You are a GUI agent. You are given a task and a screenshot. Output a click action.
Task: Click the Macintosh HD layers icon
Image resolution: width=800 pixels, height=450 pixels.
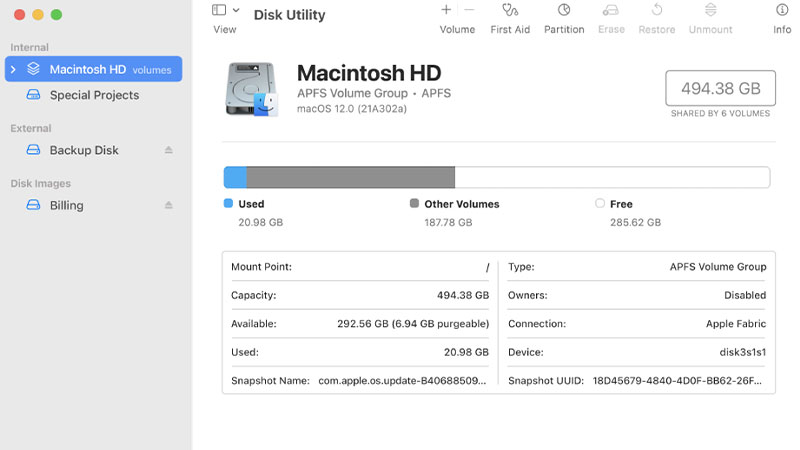tap(33, 69)
